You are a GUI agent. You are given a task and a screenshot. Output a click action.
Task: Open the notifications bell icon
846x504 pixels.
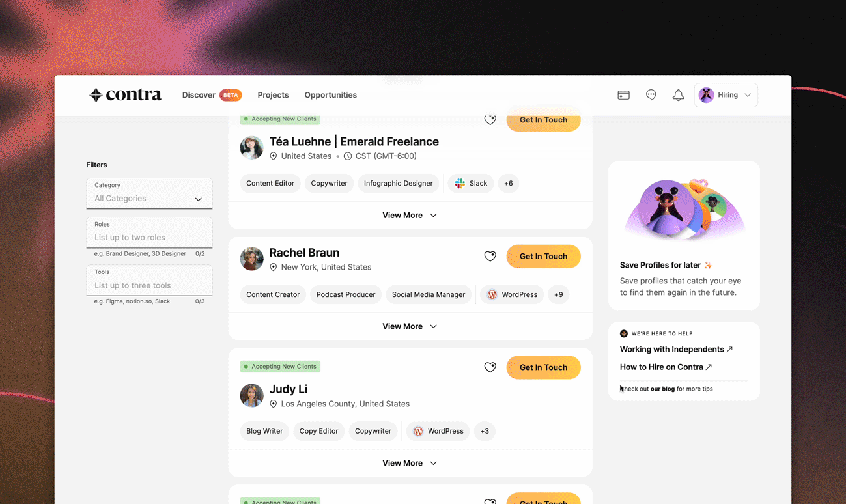[678, 95]
